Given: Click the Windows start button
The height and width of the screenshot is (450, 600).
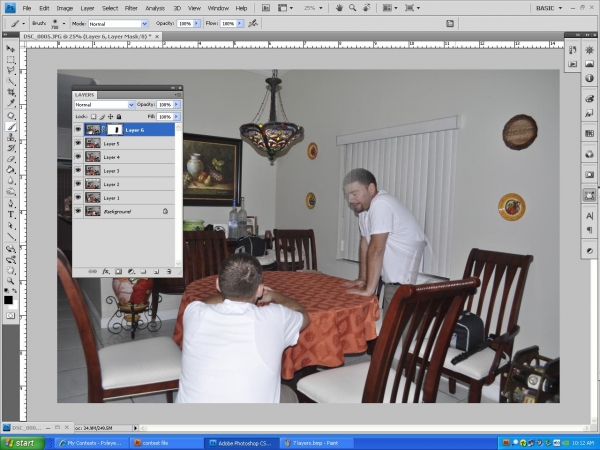Looking at the screenshot, I should [x=23, y=443].
